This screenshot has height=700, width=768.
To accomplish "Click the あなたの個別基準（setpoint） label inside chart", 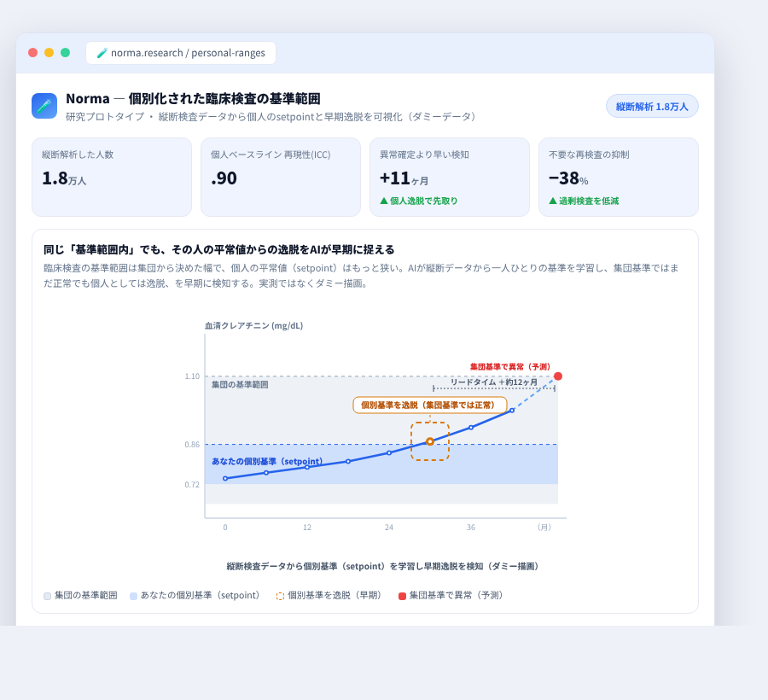I will point(267,462).
